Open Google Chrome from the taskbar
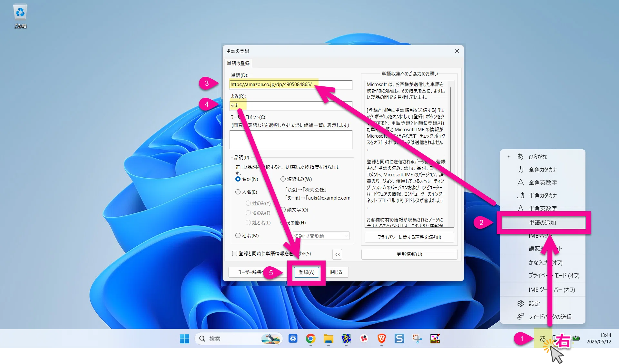Image resolution: width=619 pixels, height=364 pixels. (310, 339)
